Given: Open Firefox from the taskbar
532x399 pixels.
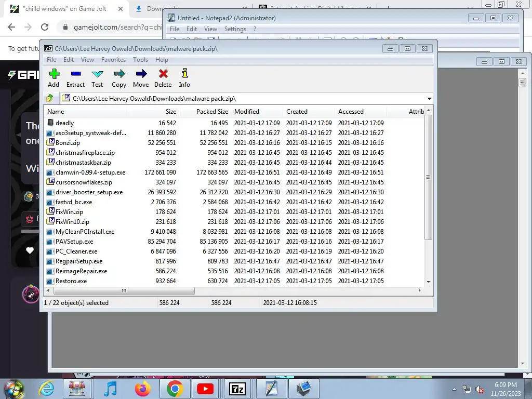Looking at the screenshot, I should [142, 389].
